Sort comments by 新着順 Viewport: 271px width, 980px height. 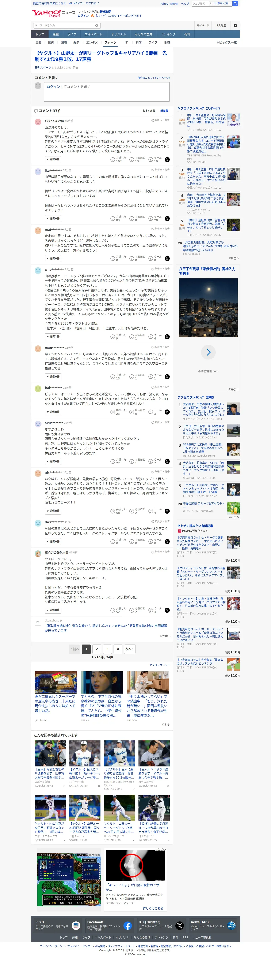point(164,111)
